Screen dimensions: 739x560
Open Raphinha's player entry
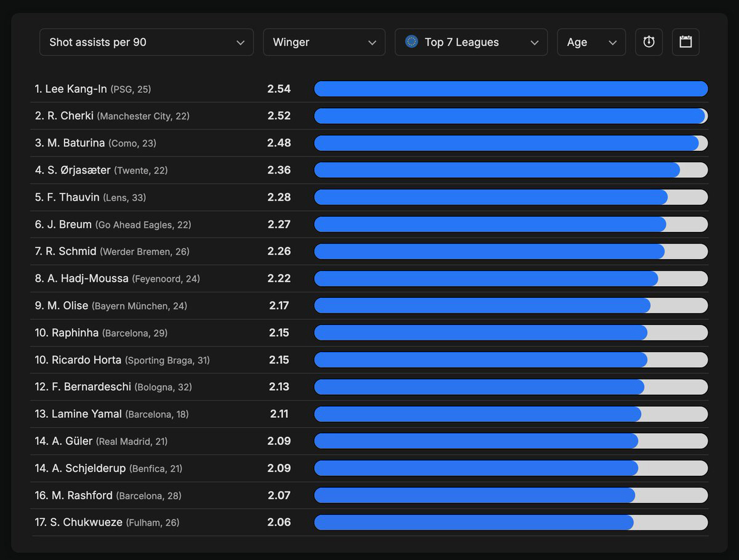(x=75, y=333)
